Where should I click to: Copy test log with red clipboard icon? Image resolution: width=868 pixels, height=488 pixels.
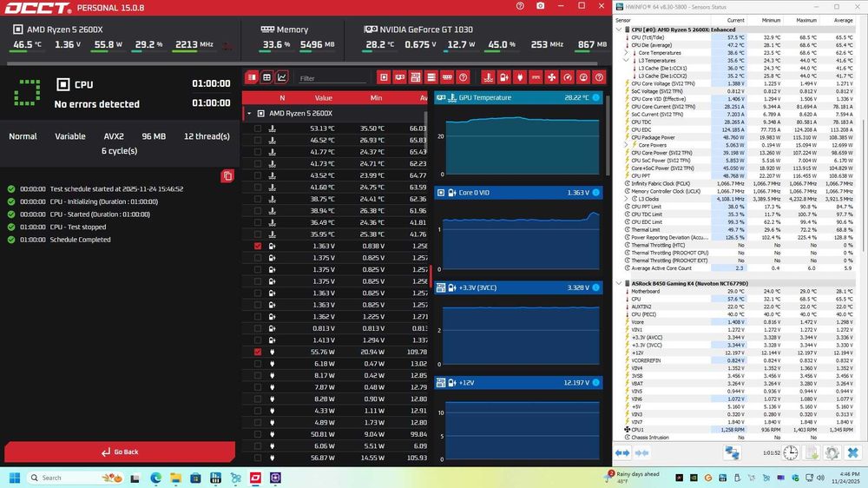(227, 176)
